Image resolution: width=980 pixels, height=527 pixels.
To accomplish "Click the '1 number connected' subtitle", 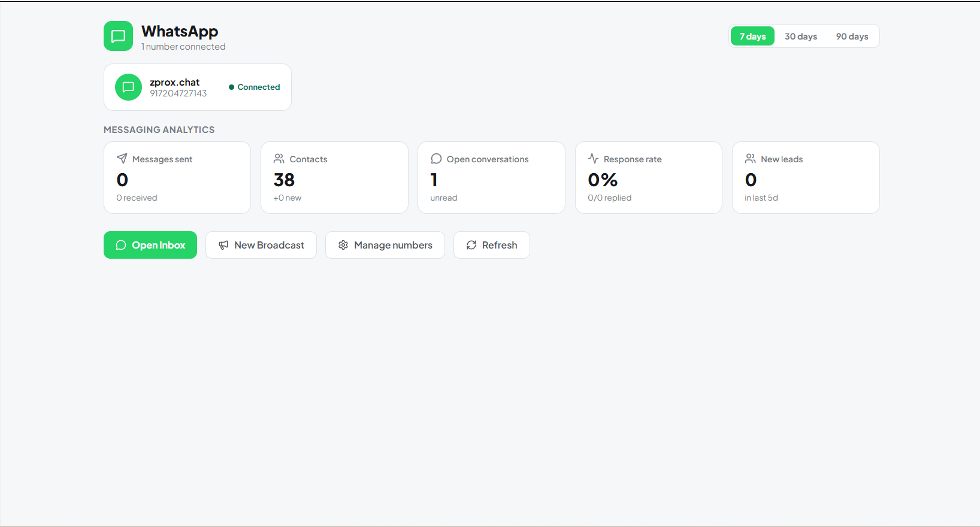I will (183, 47).
